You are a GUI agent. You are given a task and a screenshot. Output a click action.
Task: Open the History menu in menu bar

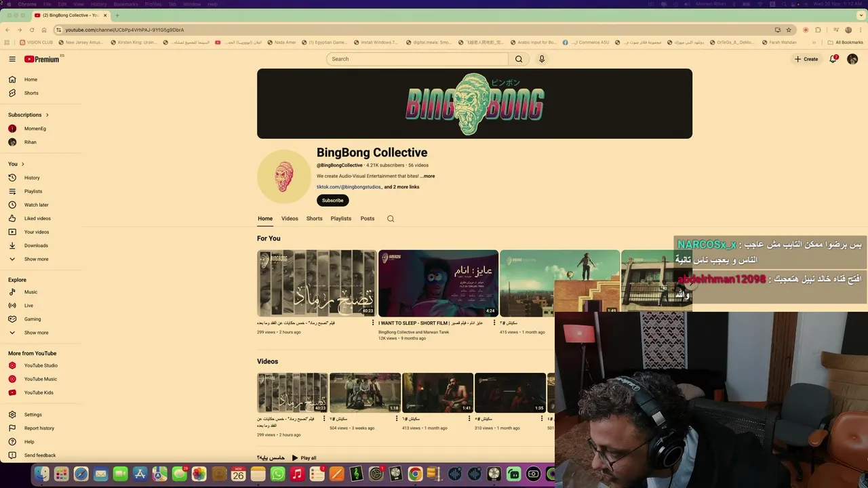99,4
